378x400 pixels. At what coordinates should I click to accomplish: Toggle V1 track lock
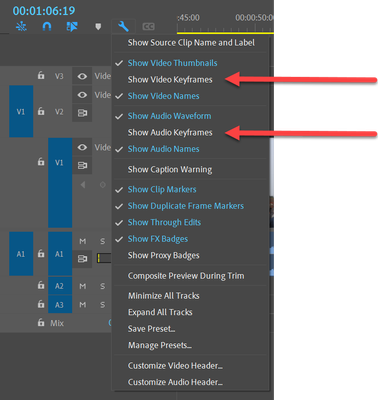41,162
